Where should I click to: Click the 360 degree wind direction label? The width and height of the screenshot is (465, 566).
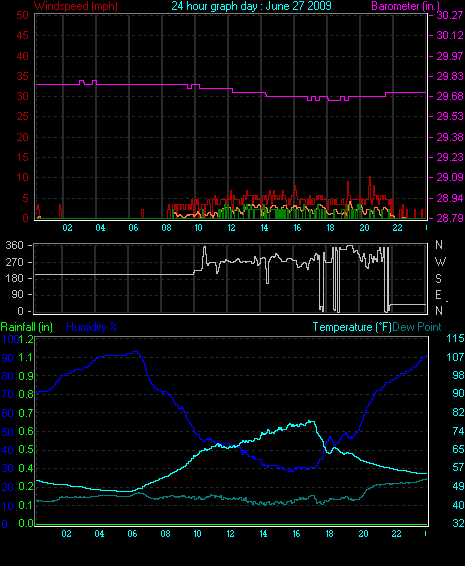pos(14,245)
